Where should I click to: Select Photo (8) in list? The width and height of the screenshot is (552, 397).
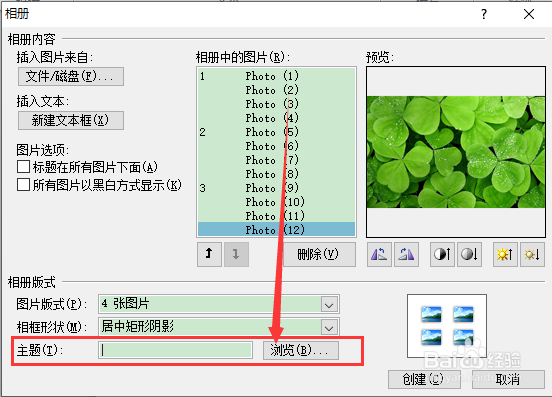(276, 174)
